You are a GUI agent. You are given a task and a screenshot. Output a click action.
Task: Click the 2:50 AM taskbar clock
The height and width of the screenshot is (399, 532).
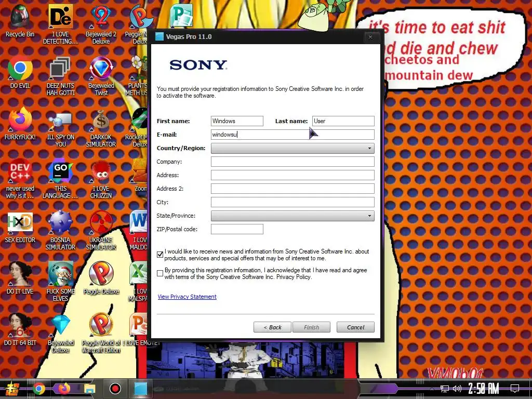pos(484,389)
